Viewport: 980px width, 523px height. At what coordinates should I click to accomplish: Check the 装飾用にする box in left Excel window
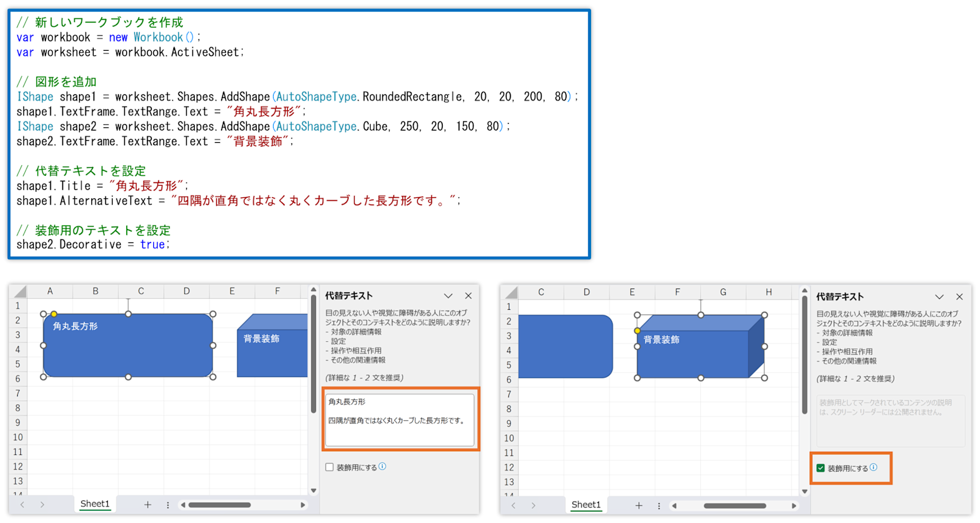pyautogui.click(x=330, y=467)
